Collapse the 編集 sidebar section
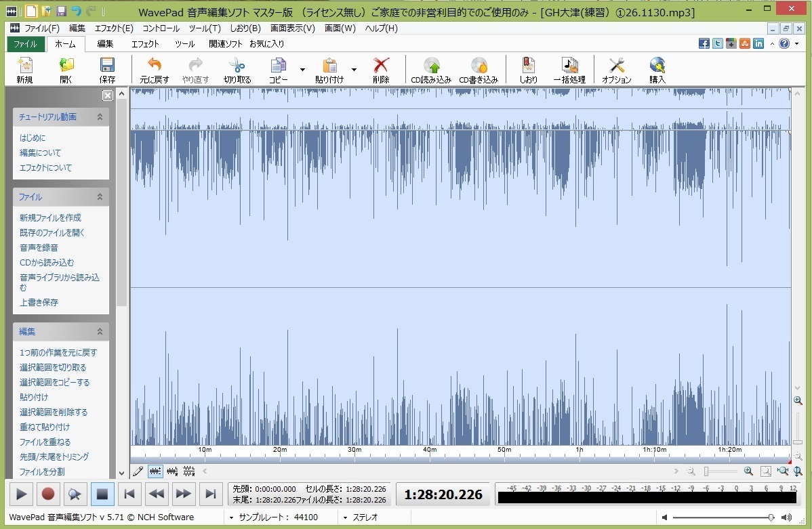Image resolution: width=812 pixels, height=529 pixels. coord(100,331)
